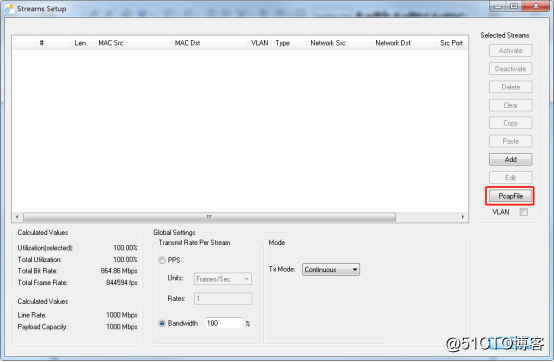Click the # column header

[x=53, y=43]
